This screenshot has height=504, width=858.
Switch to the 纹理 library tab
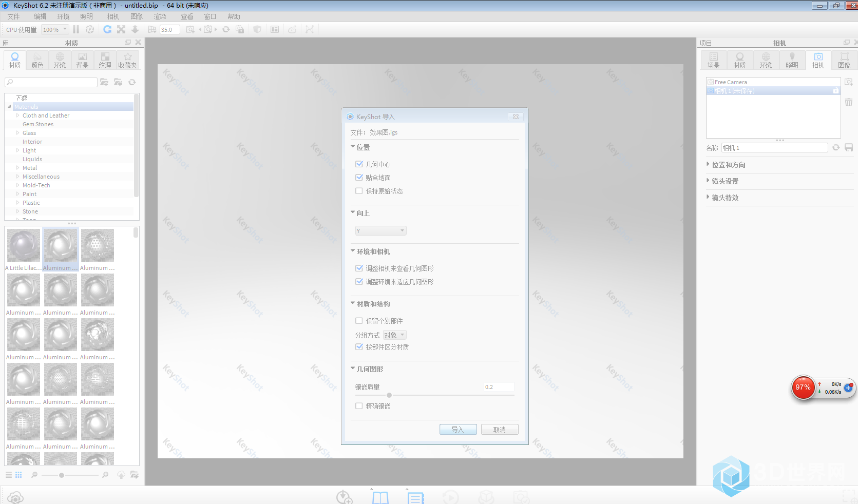(x=105, y=60)
